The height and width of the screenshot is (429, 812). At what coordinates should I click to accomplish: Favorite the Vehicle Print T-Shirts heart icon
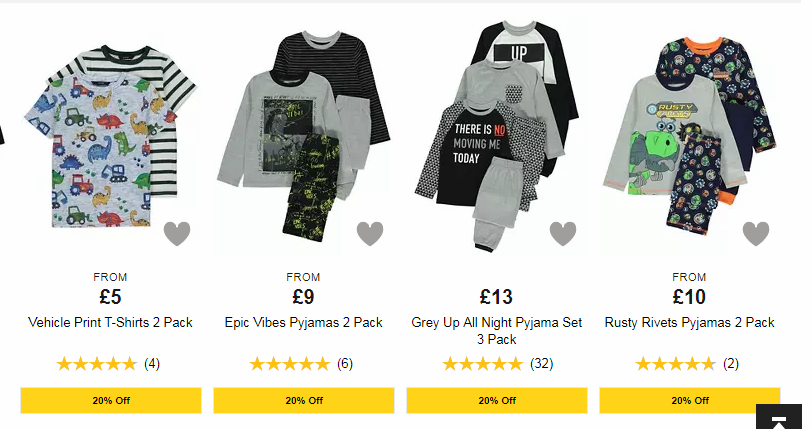pyautogui.click(x=177, y=234)
